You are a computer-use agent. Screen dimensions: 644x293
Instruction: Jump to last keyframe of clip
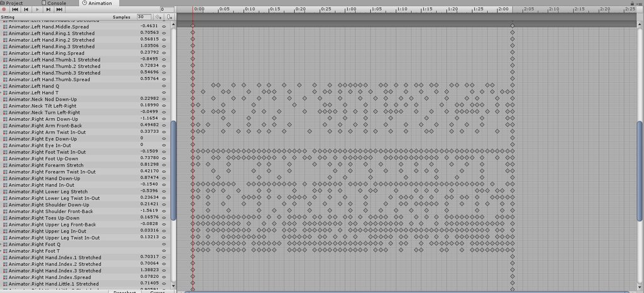coord(60,9)
